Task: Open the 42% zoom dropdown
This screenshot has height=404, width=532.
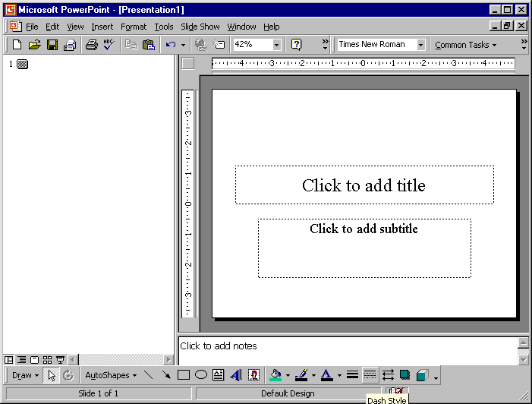Action: (276, 45)
